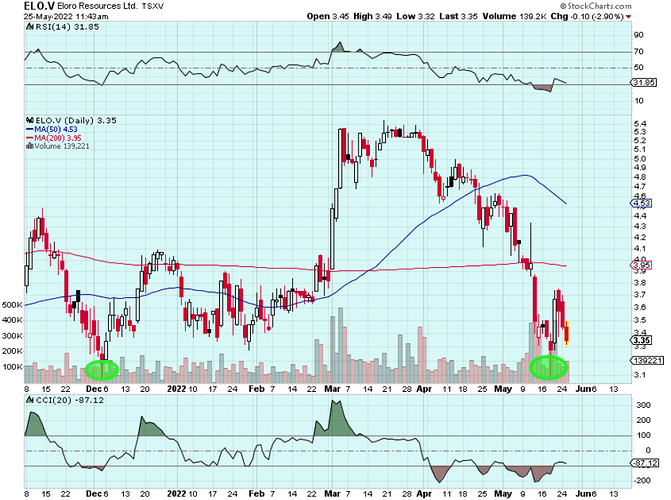The height and width of the screenshot is (500, 671).
Task: Click the Apr date label below CCI panel
Action: click(x=424, y=494)
